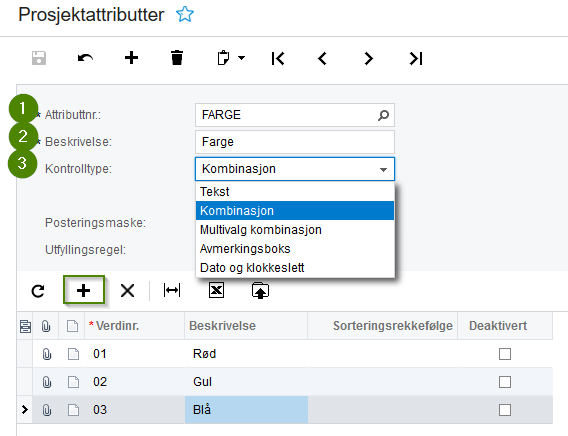Click the Beskrivelse field containing Farge

click(x=295, y=142)
